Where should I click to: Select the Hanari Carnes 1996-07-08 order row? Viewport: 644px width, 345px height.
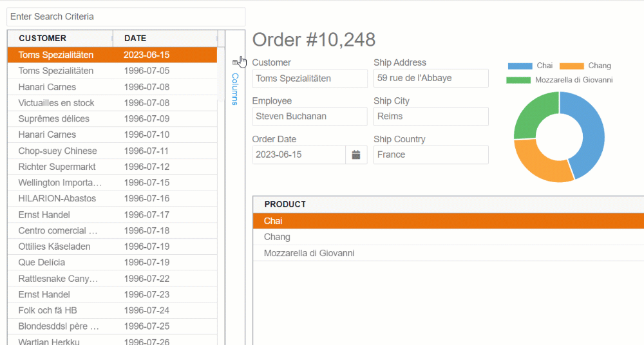coord(112,87)
